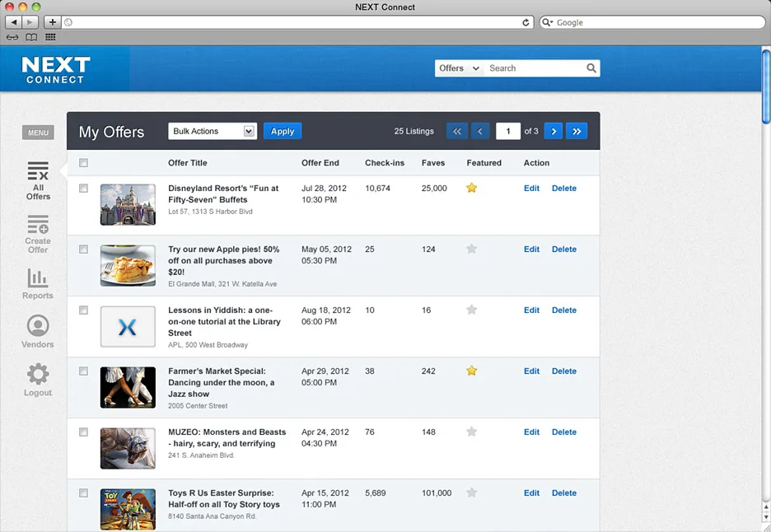Open the dancing feet thumbnail
The height and width of the screenshot is (532, 771).
(x=128, y=387)
